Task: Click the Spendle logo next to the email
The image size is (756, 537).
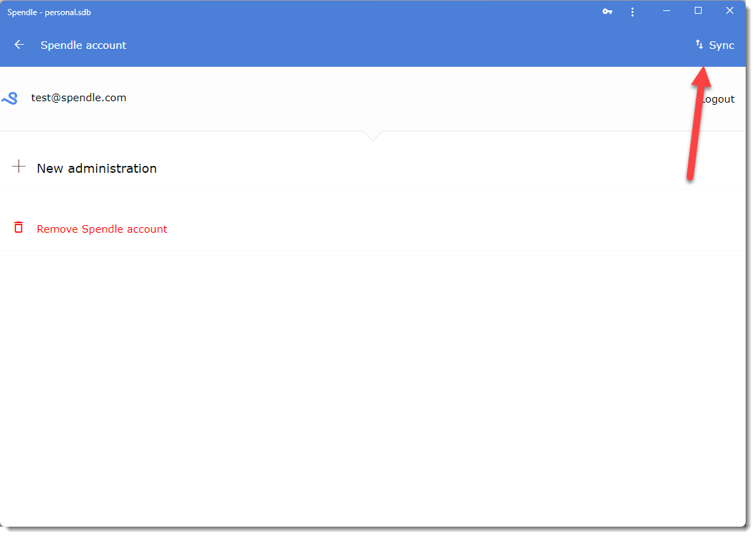Action: (x=10, y=98)
